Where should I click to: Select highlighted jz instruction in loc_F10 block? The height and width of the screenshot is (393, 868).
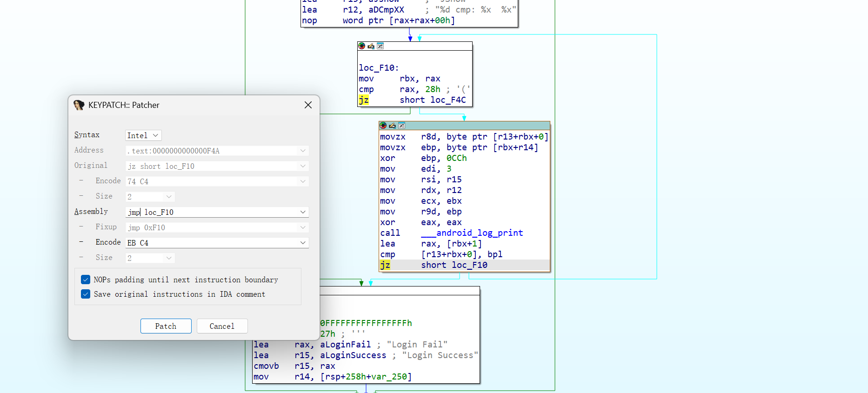tap(364, 100)
